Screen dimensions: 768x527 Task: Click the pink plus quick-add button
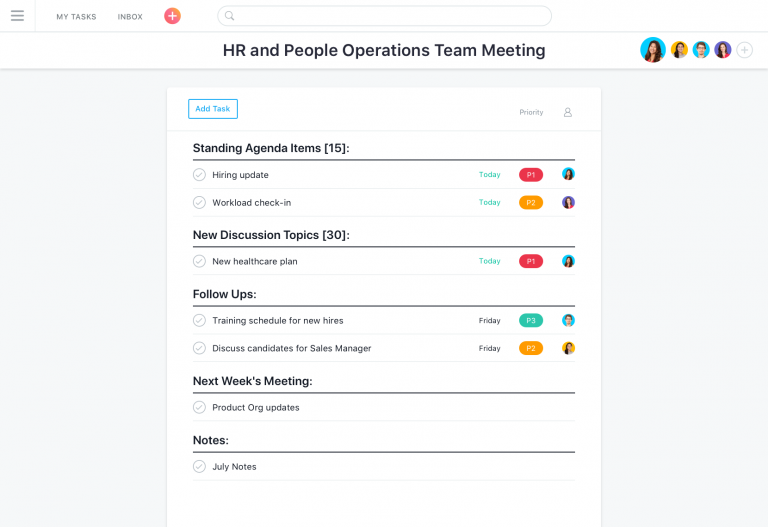pos(172,16)
